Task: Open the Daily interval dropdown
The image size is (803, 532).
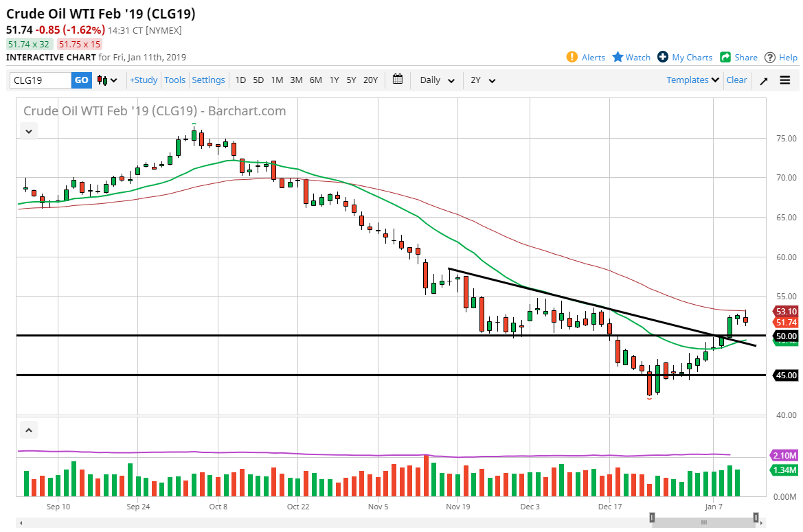Action: [x=436, y=80]
